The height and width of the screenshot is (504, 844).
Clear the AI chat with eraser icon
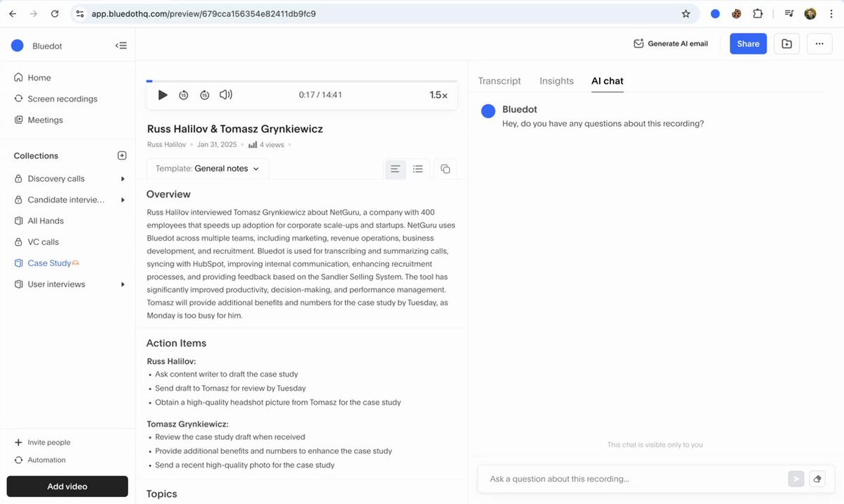(817, 479)
